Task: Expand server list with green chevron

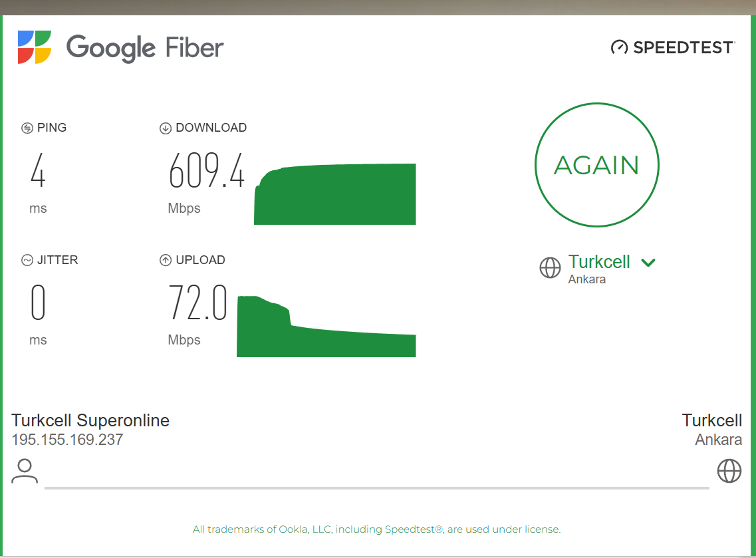Action: pyautogui.click(x=648, y=263)
